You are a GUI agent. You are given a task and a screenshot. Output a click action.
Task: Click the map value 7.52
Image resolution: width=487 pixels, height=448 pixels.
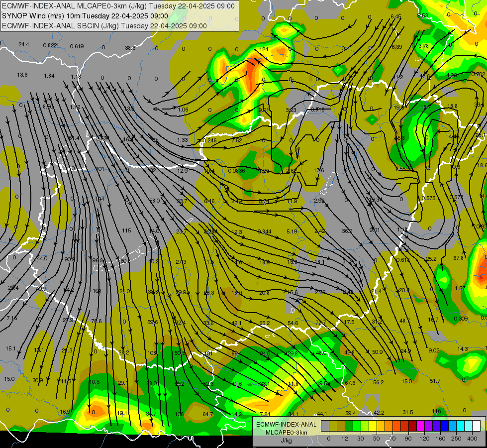[237, 140]
